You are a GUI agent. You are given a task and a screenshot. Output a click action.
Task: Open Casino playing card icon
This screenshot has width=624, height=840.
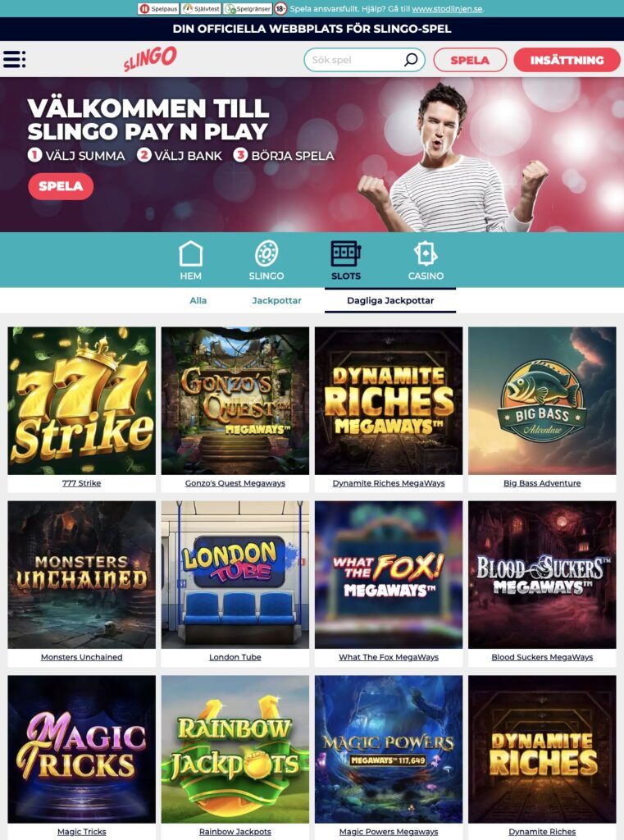pos(426,253)
